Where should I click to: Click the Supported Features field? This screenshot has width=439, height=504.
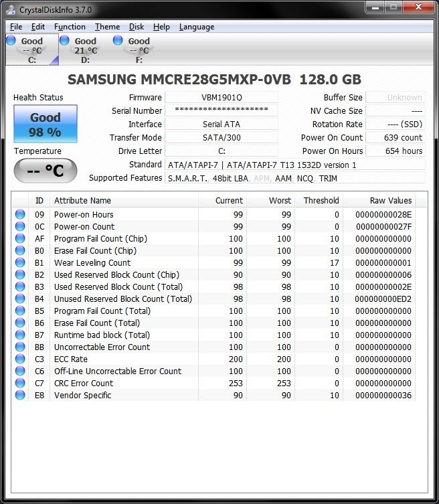[294, 179]
